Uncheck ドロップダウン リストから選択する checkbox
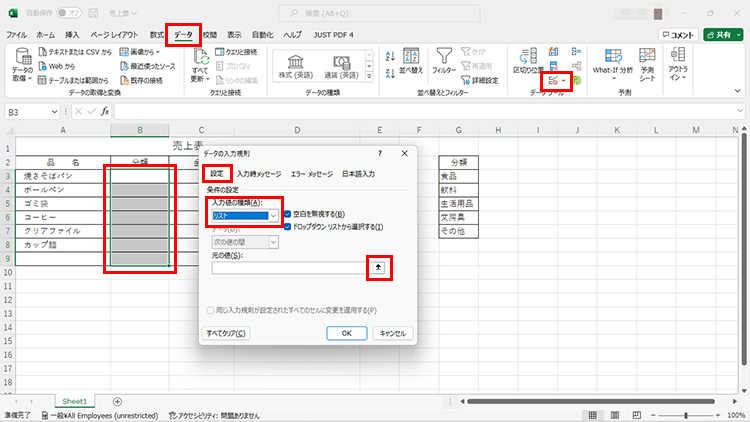 click(288, 227)
